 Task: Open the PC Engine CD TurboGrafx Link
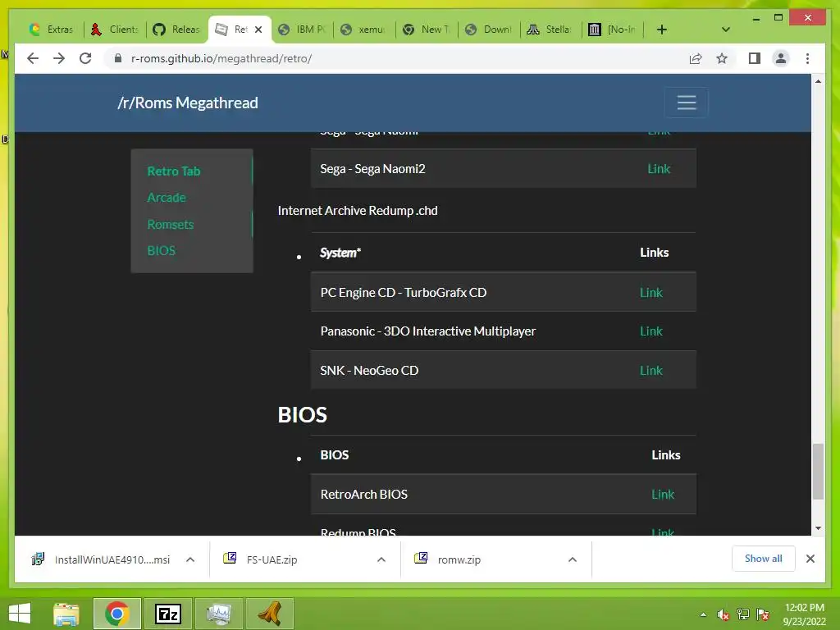tap(651, 293)
